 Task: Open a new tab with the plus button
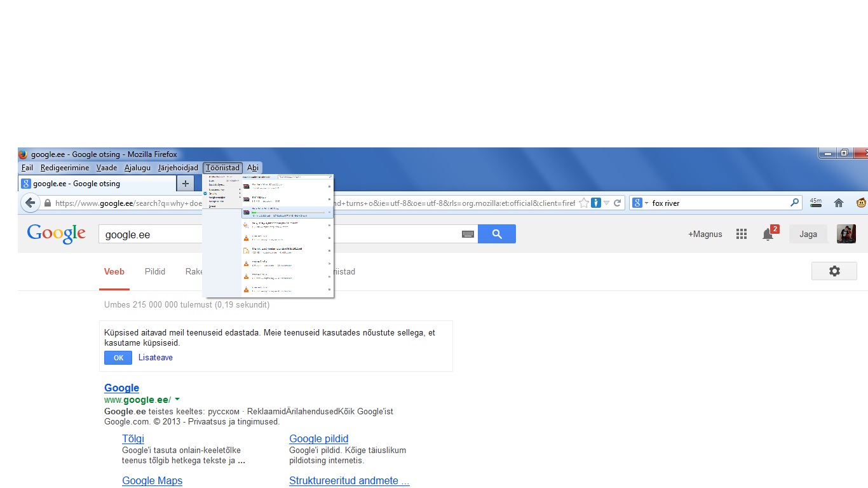[186, 184]
